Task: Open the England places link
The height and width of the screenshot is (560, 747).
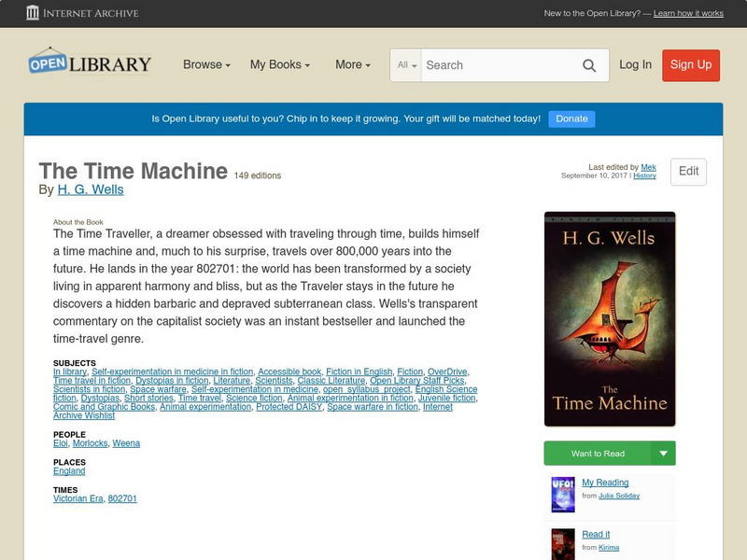Action: point(67,471)
